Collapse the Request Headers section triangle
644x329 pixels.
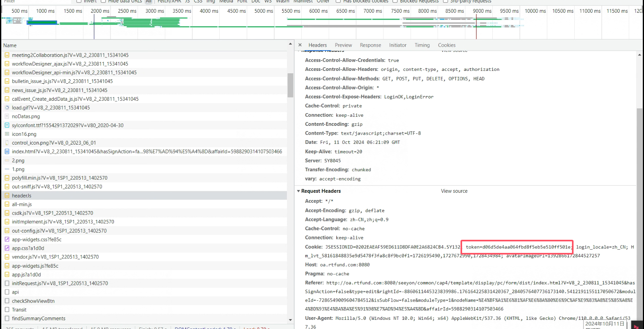pos(299,191)
